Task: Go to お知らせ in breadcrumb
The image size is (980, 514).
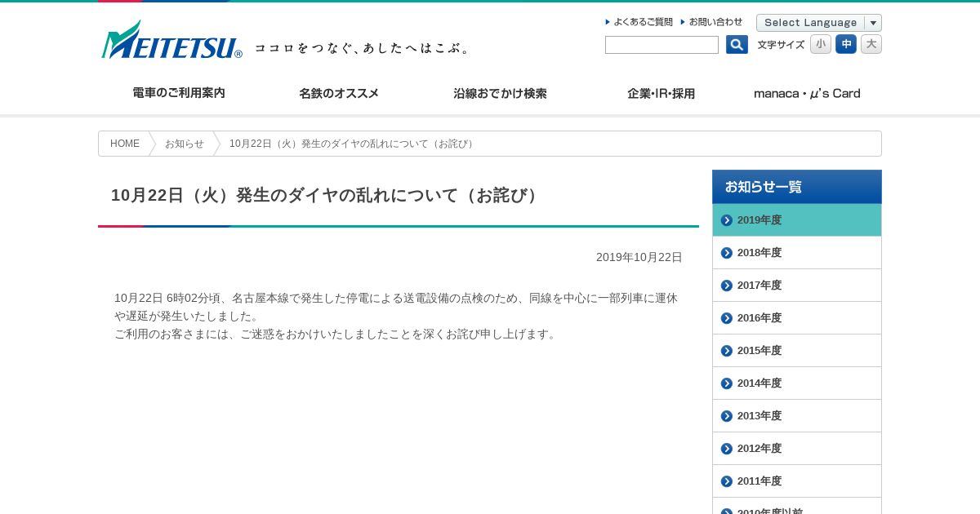Action: [185, 144]
